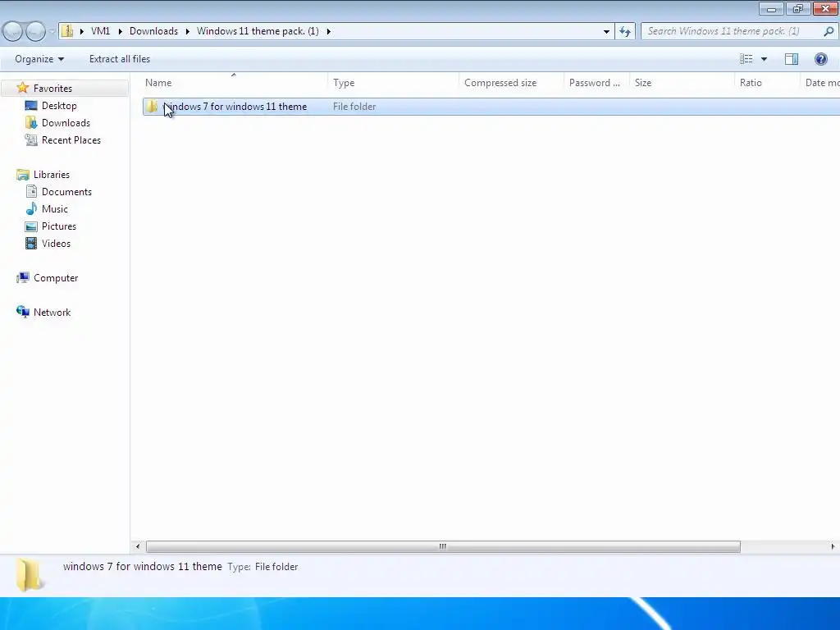This screenshot has width=840, height=630.
Task: Select Favorites in the navigation pane
Action: [x=52, y=89]
